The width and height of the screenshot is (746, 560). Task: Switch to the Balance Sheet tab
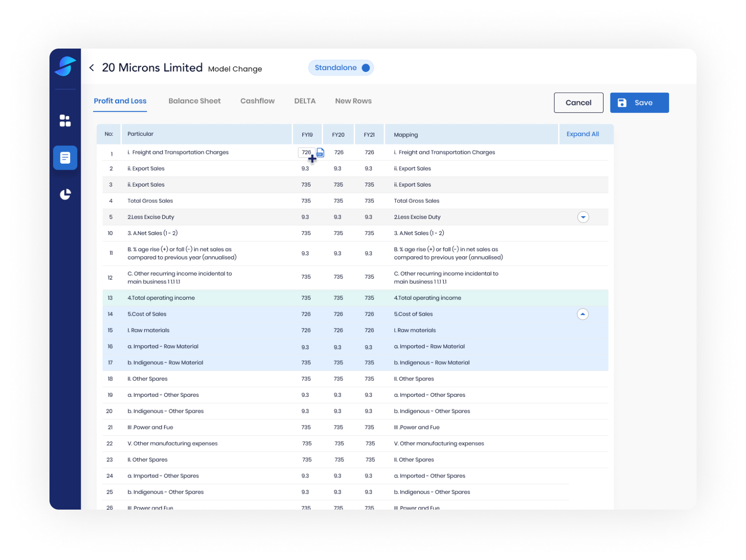[x=194, y=101]
